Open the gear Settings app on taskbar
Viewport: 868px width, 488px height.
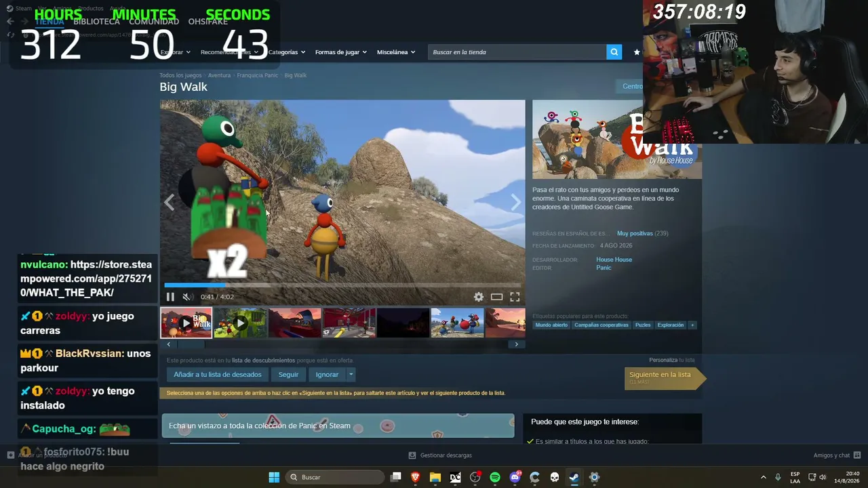click(x=594, y=477)
